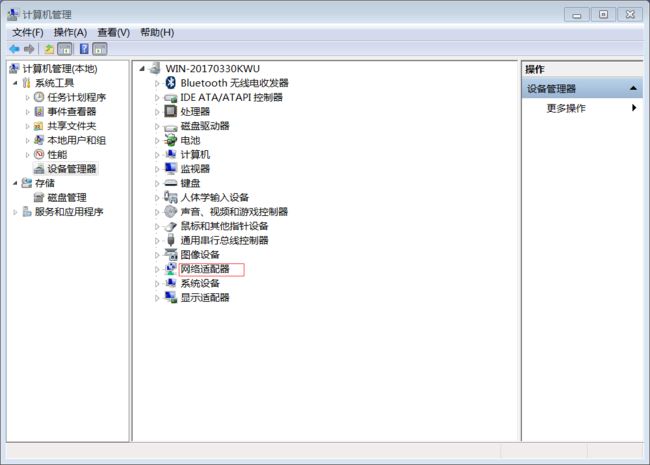Select 计算机管理(本地) root item

click(x=60, y=68)
